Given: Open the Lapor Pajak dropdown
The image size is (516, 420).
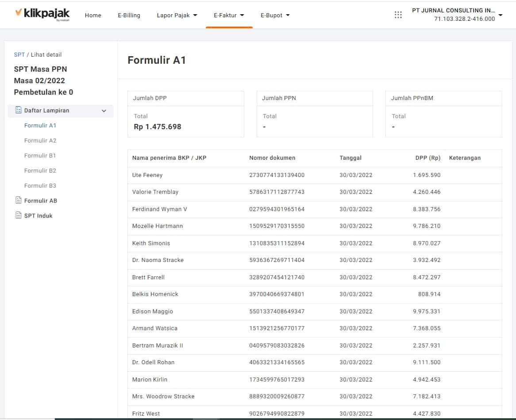Looking at the screenshot, I should [x=177, y=15].
